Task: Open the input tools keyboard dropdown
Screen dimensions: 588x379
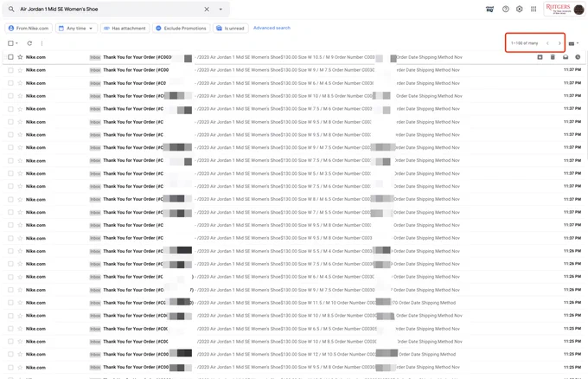Action: pos(573,43)
